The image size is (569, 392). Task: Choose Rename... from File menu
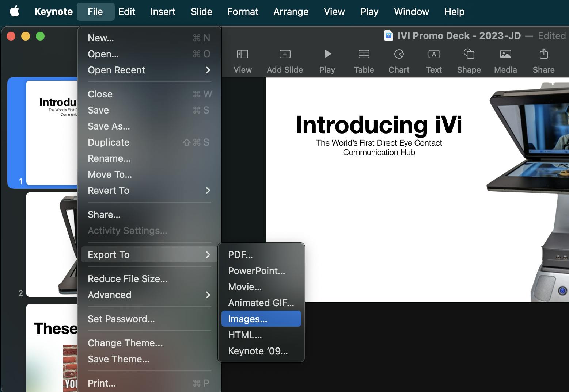(149, 158)
